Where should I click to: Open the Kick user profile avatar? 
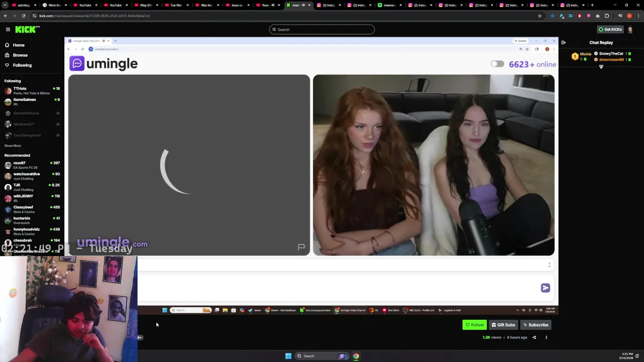[x=630, y=30]
